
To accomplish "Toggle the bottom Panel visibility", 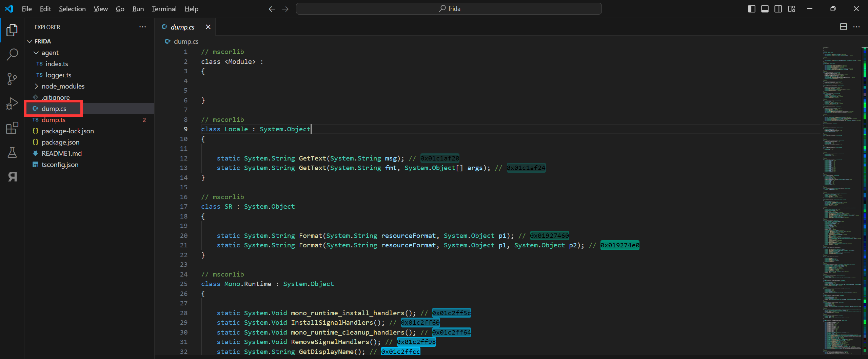I will coord(765,9).
